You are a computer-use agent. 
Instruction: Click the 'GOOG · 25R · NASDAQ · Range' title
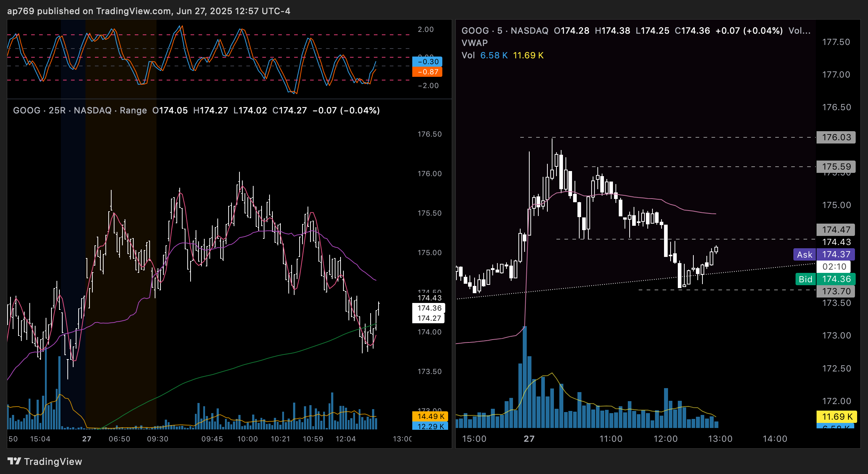point(80,111)
